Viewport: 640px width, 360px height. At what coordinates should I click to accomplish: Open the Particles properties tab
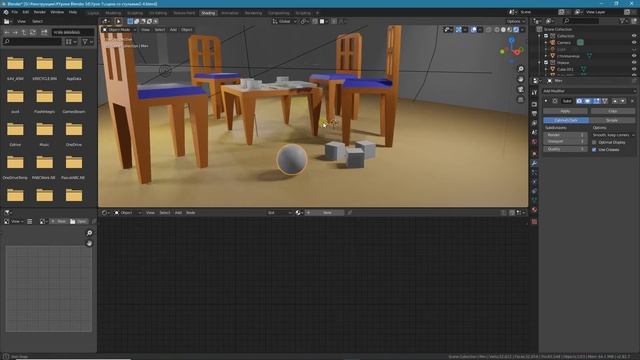coord(534,172)
